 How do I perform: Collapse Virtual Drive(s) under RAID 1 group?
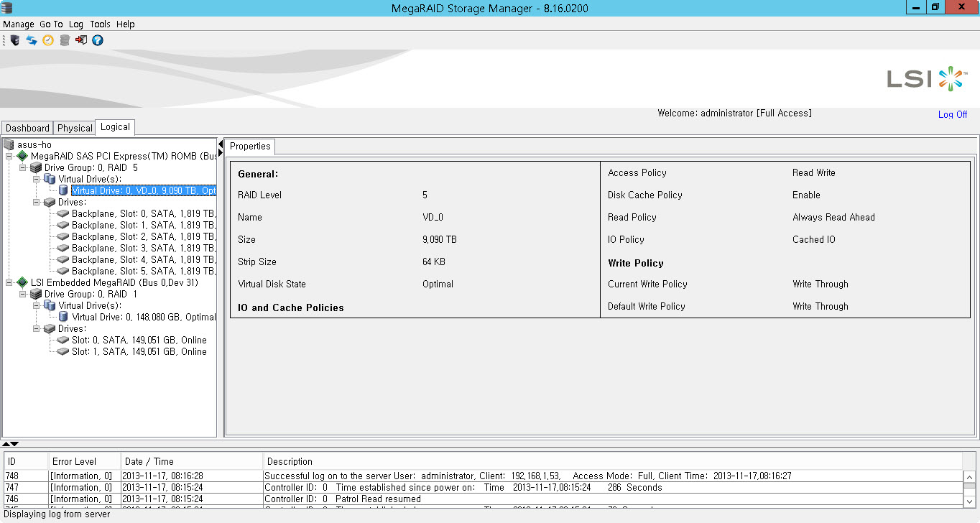coord(37,305)
